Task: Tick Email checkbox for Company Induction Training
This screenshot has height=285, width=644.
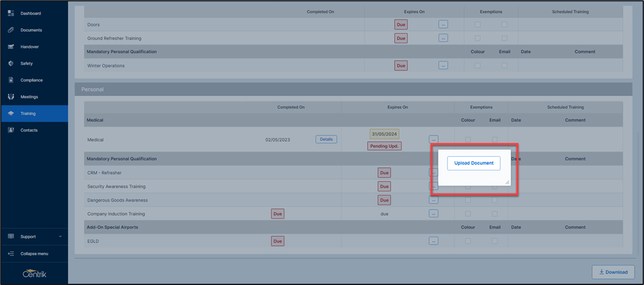Action: 495,214
